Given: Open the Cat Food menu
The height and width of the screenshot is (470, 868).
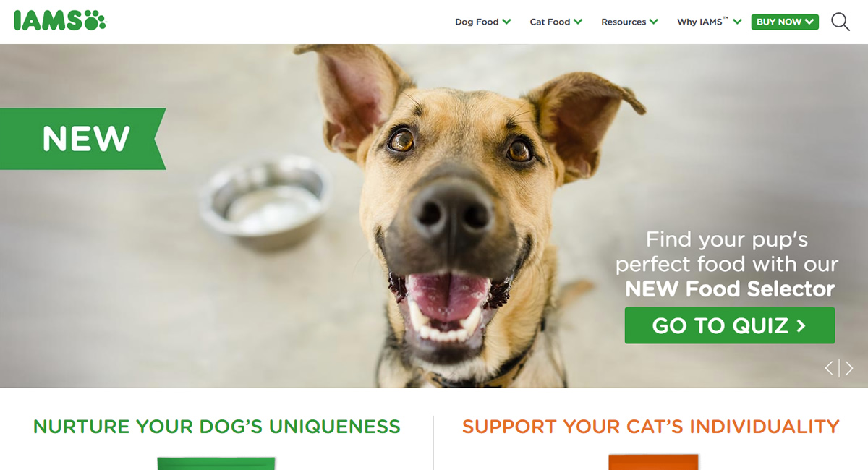Looking at the screenshot, I should (550, 22).
